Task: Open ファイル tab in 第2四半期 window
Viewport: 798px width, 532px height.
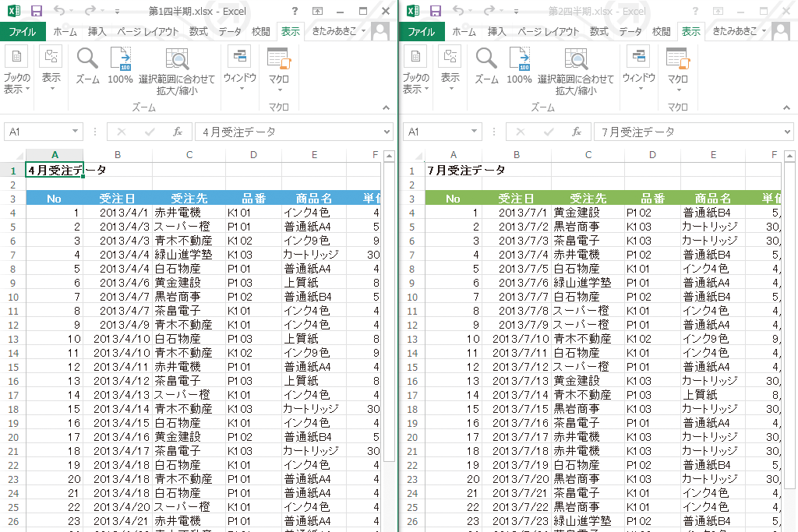Action: [422, 31]
